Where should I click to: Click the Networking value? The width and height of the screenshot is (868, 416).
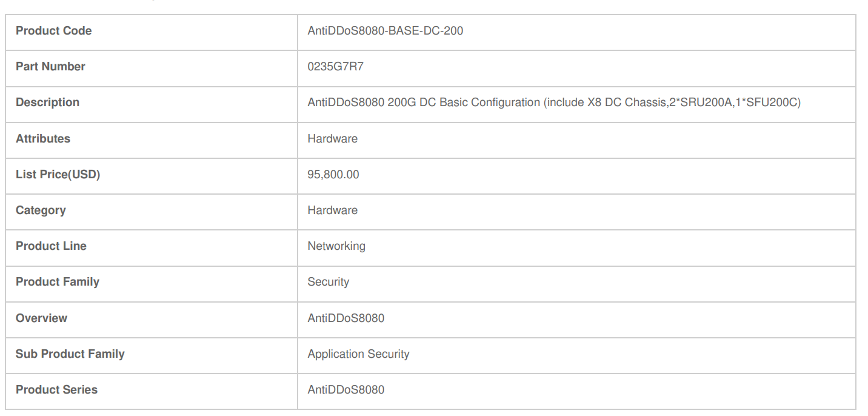[x=336, y=246]
